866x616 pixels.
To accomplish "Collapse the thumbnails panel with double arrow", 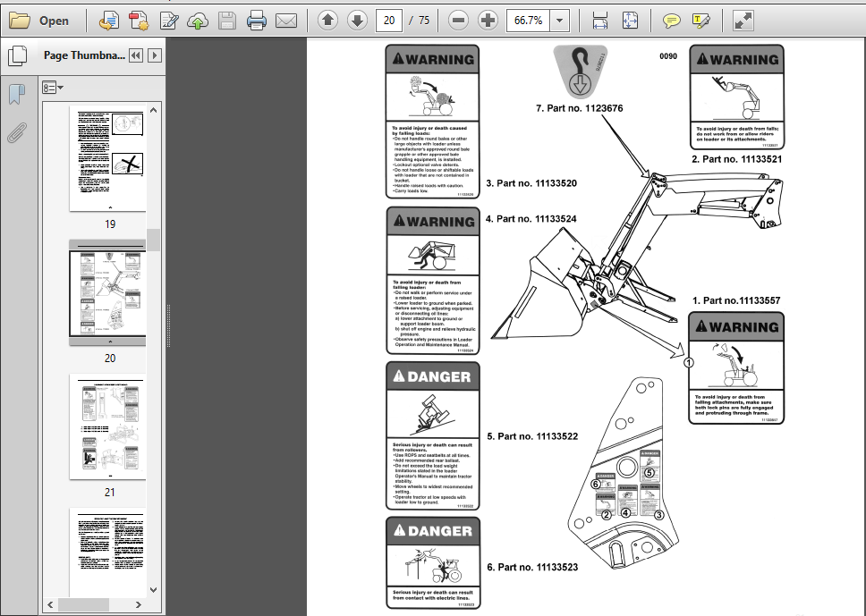I will pos(135,55).
